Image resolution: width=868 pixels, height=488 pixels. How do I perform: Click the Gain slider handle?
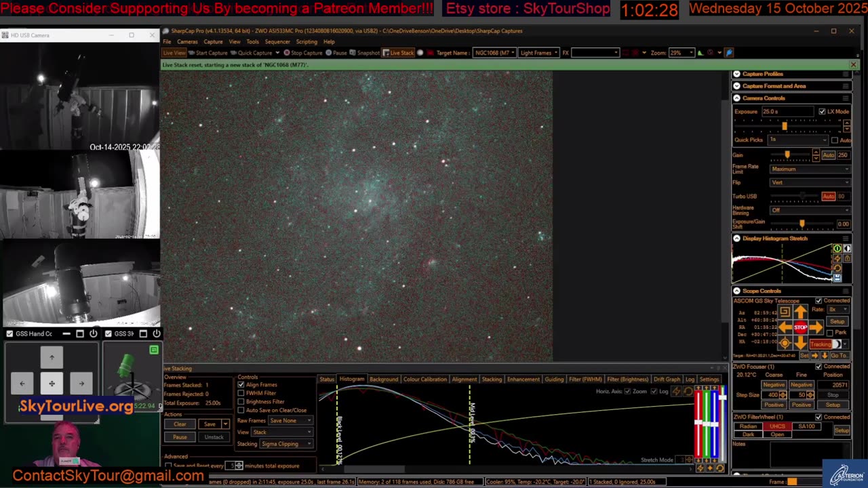click(787, 155)
